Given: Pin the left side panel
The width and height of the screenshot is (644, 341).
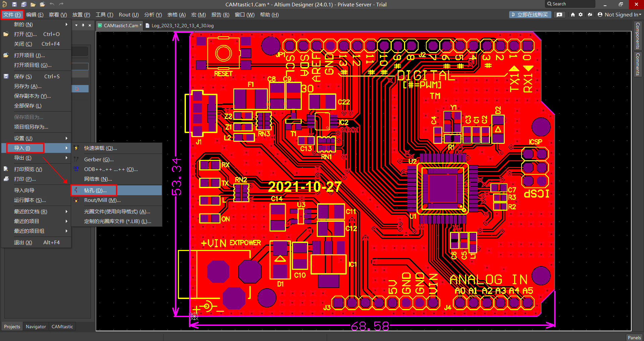Looking at the screenshot, I should coord(83,25).
